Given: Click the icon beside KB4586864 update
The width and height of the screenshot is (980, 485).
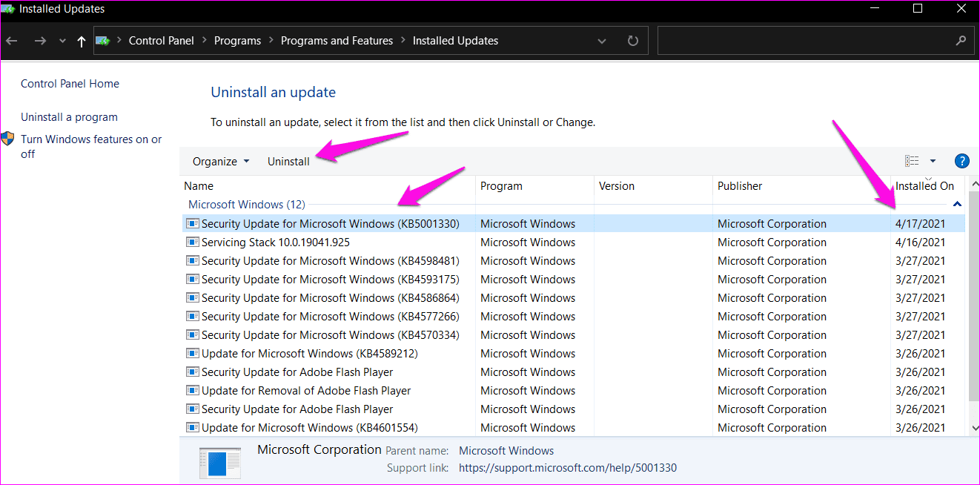Looking at the screenshot, I should pyautogui.click(x=193, y=297).
